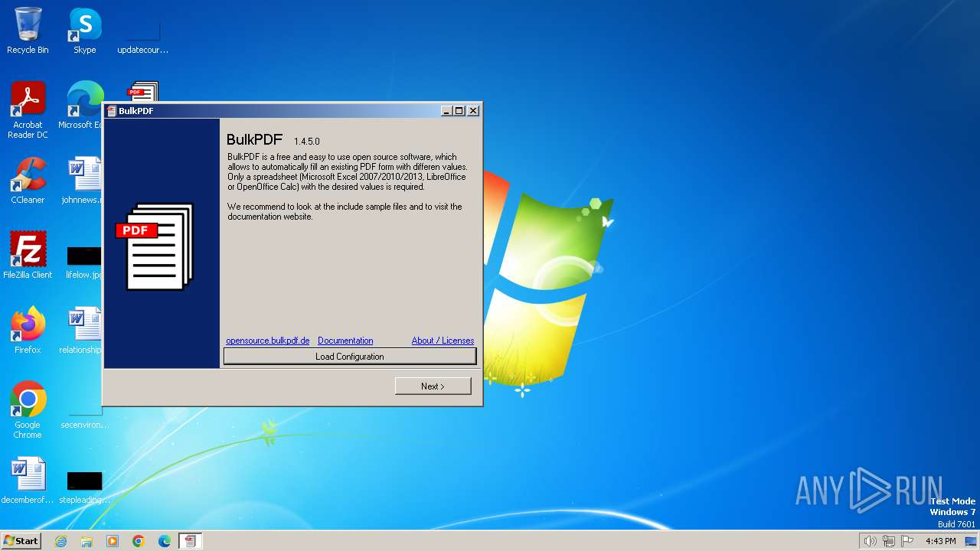Close the BulkPDF window

coord(473,111)
